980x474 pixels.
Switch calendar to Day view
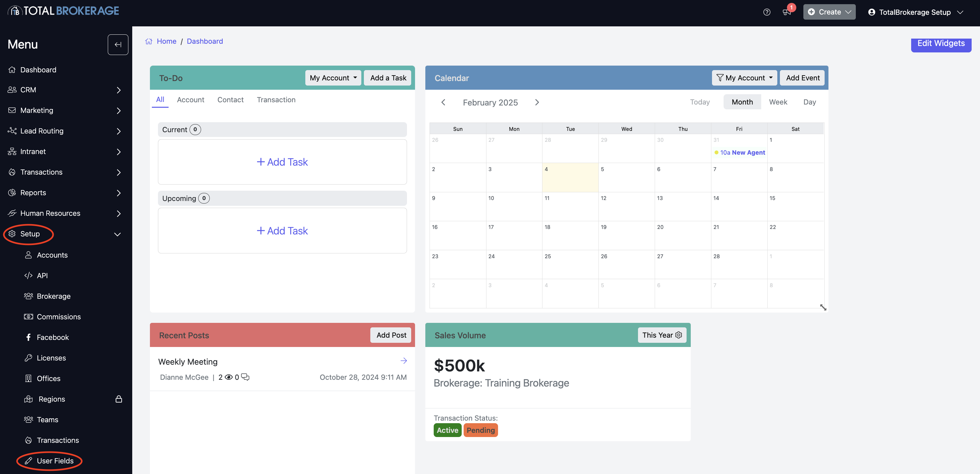tap(809, 102)
